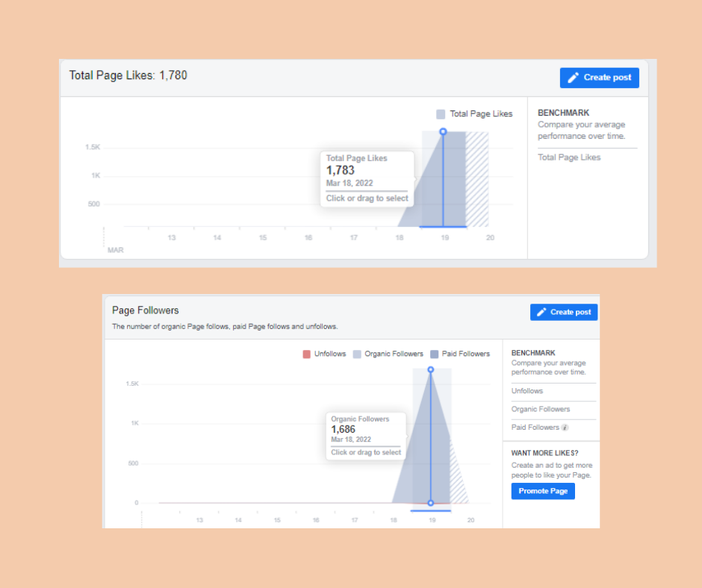Select the Organic Followers benchmark option
Viewport: 702px width, 588px height.
coord(541,410)
